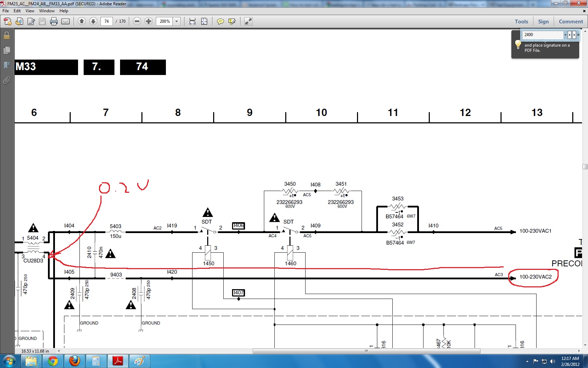Show hidden system tray icons

[527, 361]
